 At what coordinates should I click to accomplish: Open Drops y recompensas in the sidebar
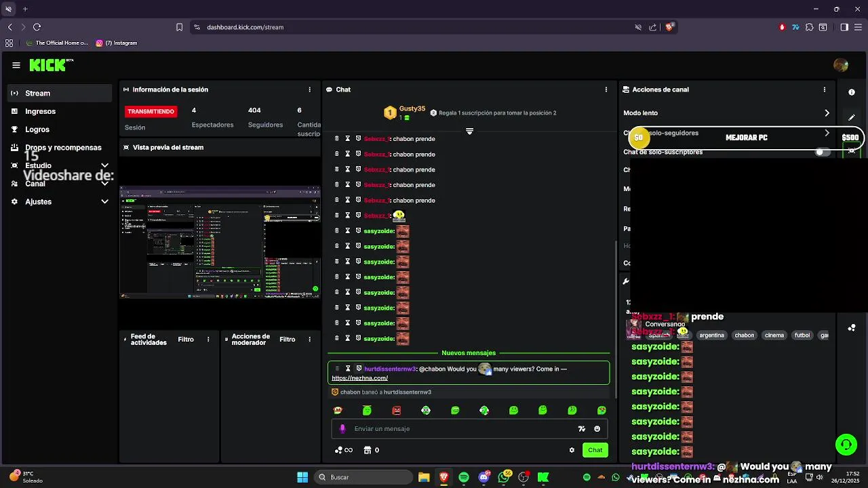pyautogui.click(x=60, y=147)
